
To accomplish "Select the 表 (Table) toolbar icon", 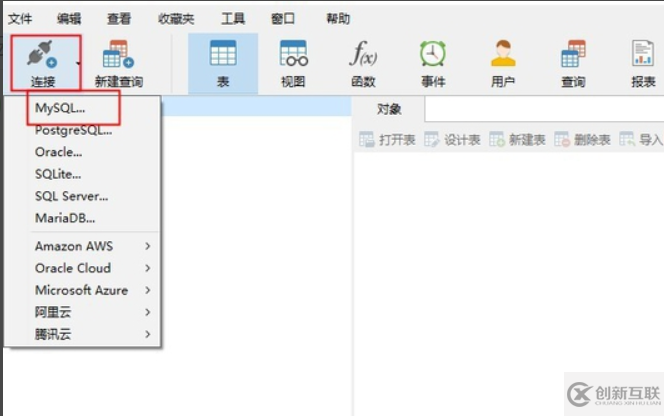I will 223,53.
